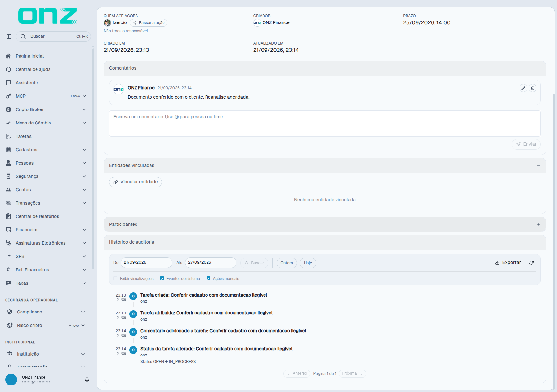
Task: Filter audit history by Ontem
Action: tap(287, 263)
